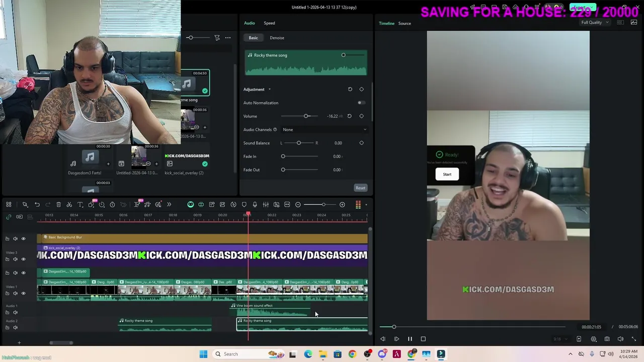The width and height of the screenshot is (644, 362).
Task: Add a keyframe for Sound Balance
Action: 361,143
